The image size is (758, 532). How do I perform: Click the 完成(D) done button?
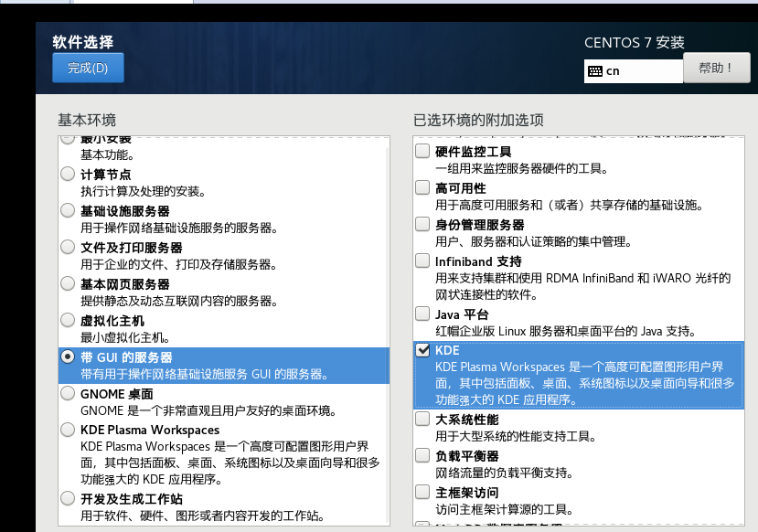88,68
